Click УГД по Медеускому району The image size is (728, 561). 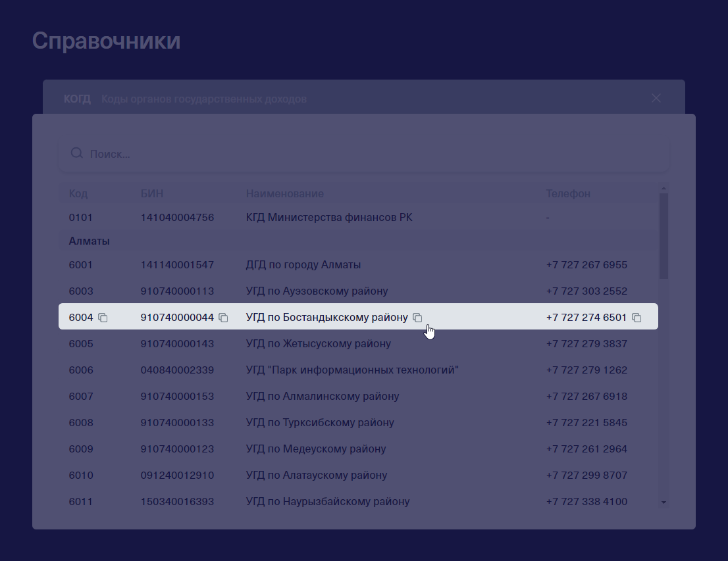pyautogui.click(x=316, y=449)
